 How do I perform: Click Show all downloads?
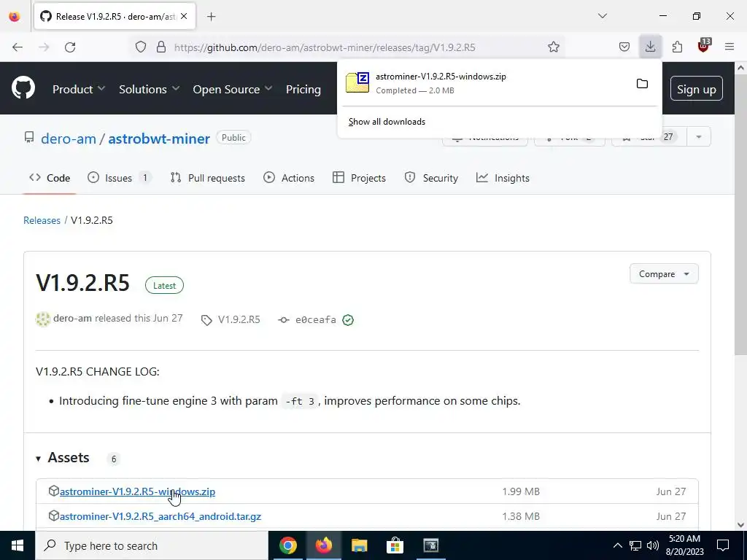(x=387, y=122)
